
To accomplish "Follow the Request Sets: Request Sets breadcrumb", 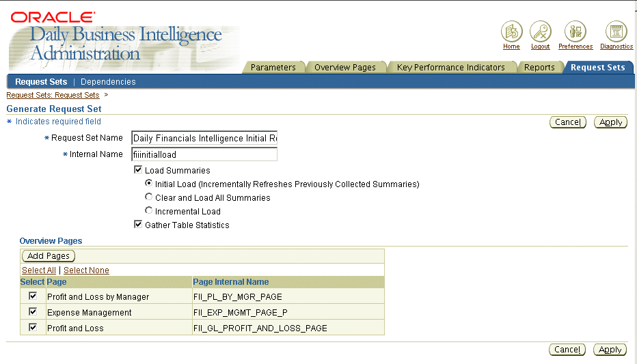I will coord(53,95).
